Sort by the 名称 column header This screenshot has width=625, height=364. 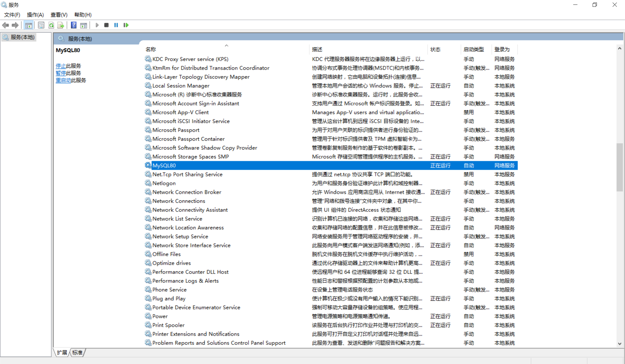click(227, 49)
